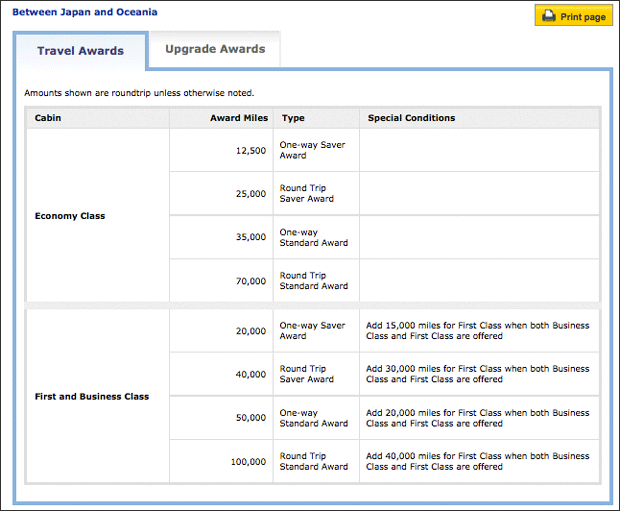Click Economy One-way Standard Award type cell
This screenshot has width=620, height=511.
(x=316, y=237)
